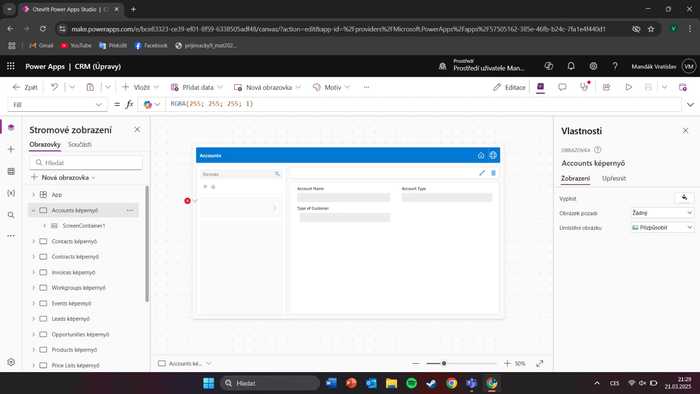The height and width of the screenshot is (394, 700).
Task: Open the Insert plus icon in sidebar
Action: click(11, 149)
